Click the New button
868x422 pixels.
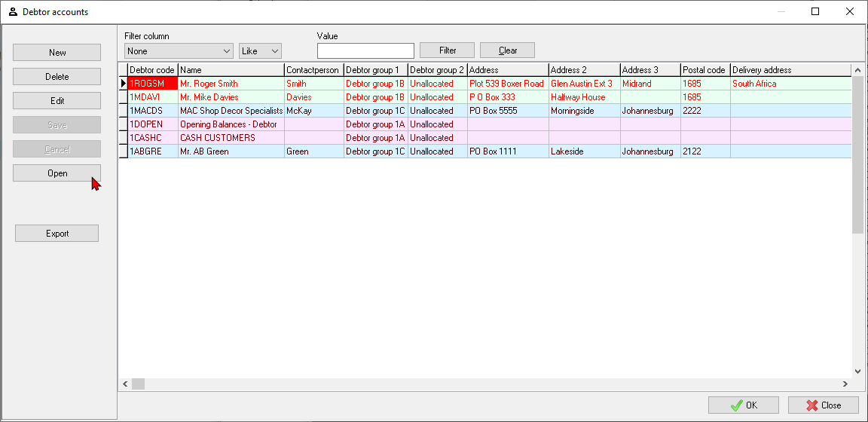[57, 53]
